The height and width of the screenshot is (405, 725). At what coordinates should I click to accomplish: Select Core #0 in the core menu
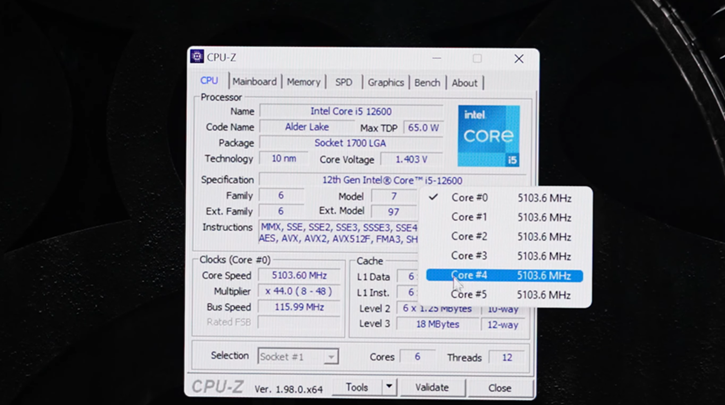coord(504,198)
